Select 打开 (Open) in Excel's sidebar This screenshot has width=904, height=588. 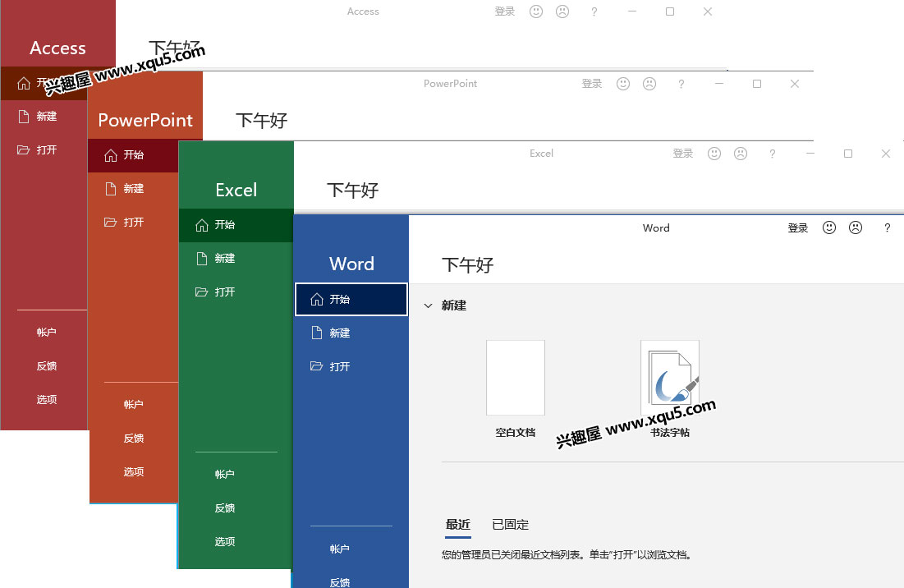click(236, 292)
